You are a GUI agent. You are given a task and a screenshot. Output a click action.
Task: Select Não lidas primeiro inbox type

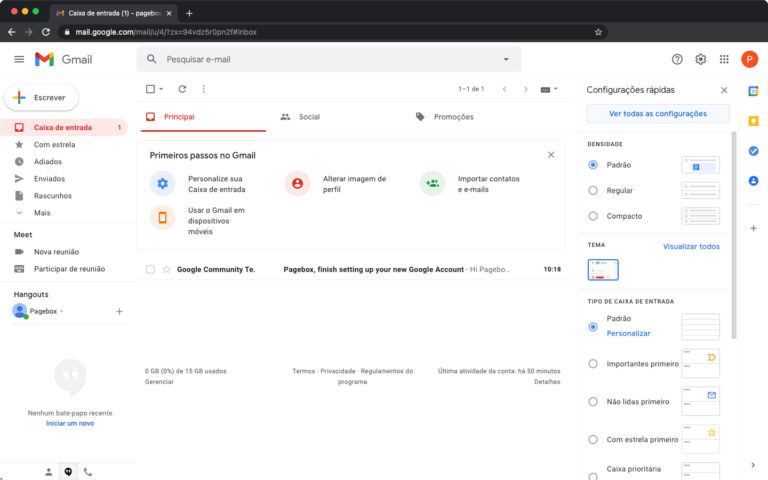(x=593, y=401)
